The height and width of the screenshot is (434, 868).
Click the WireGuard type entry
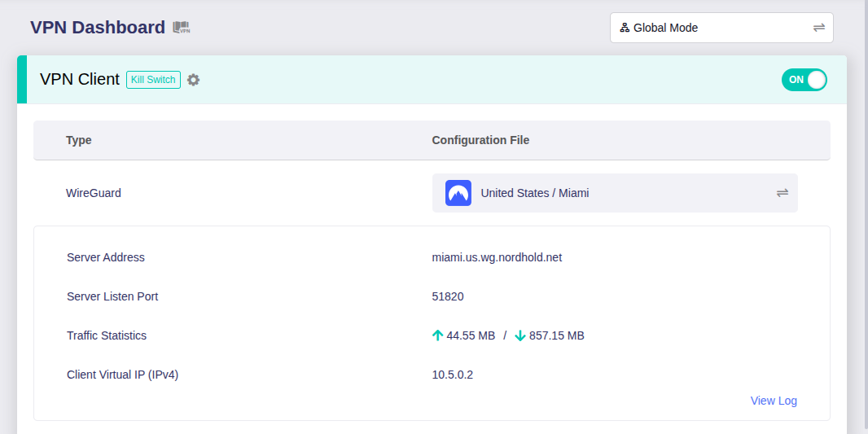[x=94, y=193]
